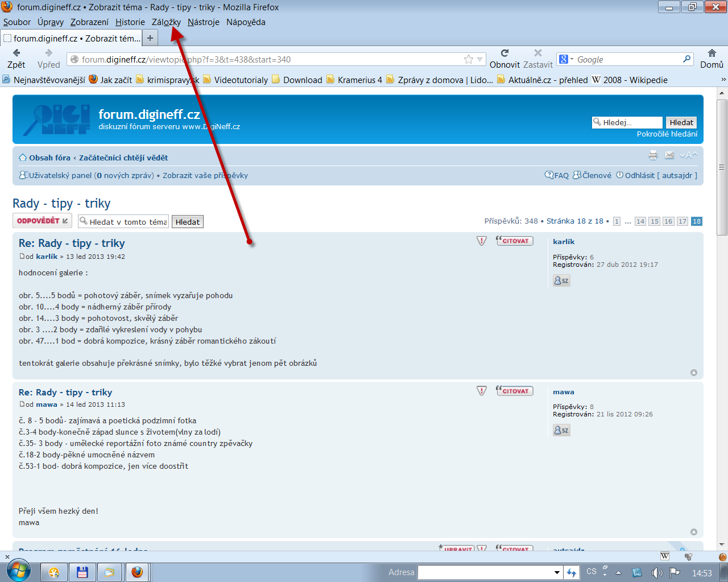Open the Nástroje menu
The width and height of the screenshot is (728, 582).
[x=203, y=22]
